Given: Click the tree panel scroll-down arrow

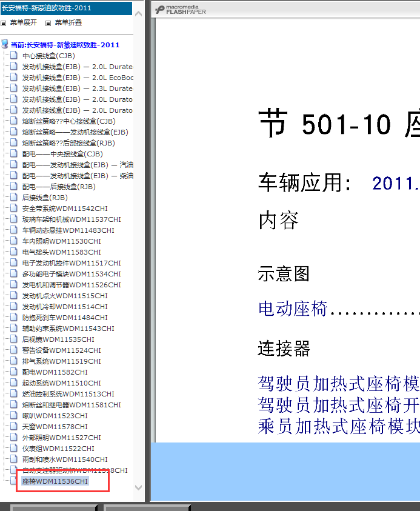Looking at the screenshot, I should [x=138, y=487].
